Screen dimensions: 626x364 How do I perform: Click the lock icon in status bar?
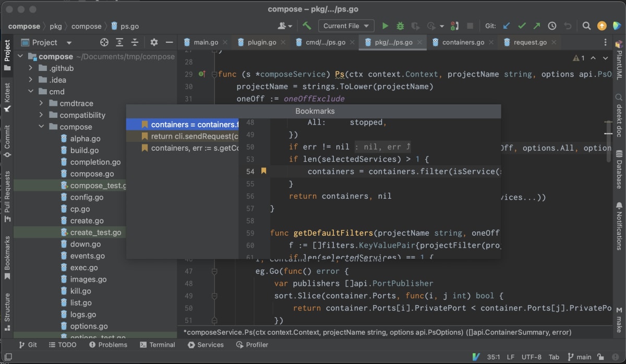(601, 357)
